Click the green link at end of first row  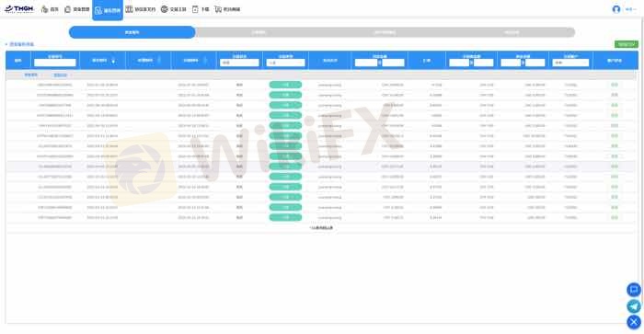pyautogui.click(x=615, y=85)
